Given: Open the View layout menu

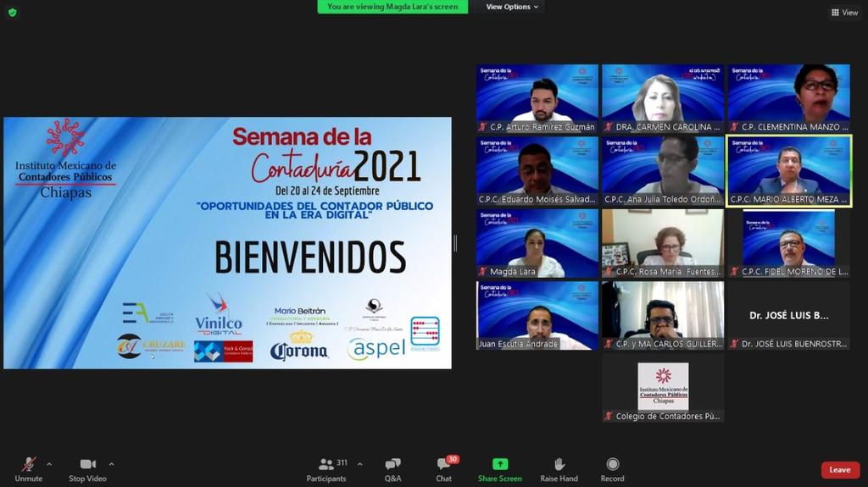Looking at the screenshot, I should (x=845, y=12).
